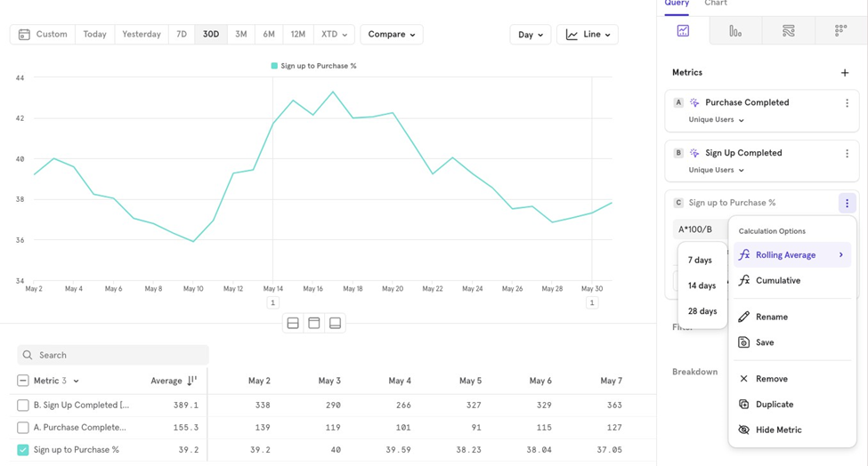Select the Retention dots report icon
This screenshot has width=868, height=466.
840,31
